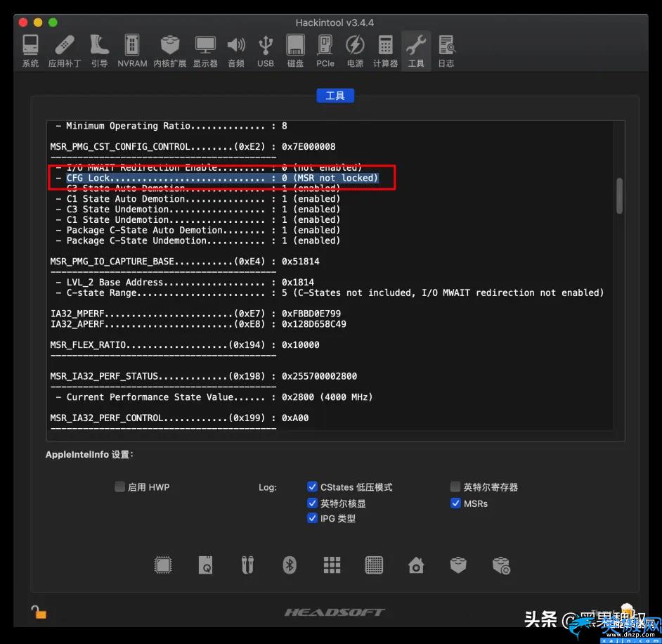Click the log output vertical scrollbar
Viewport: 662px width, 644px height.
coord(619,196)
